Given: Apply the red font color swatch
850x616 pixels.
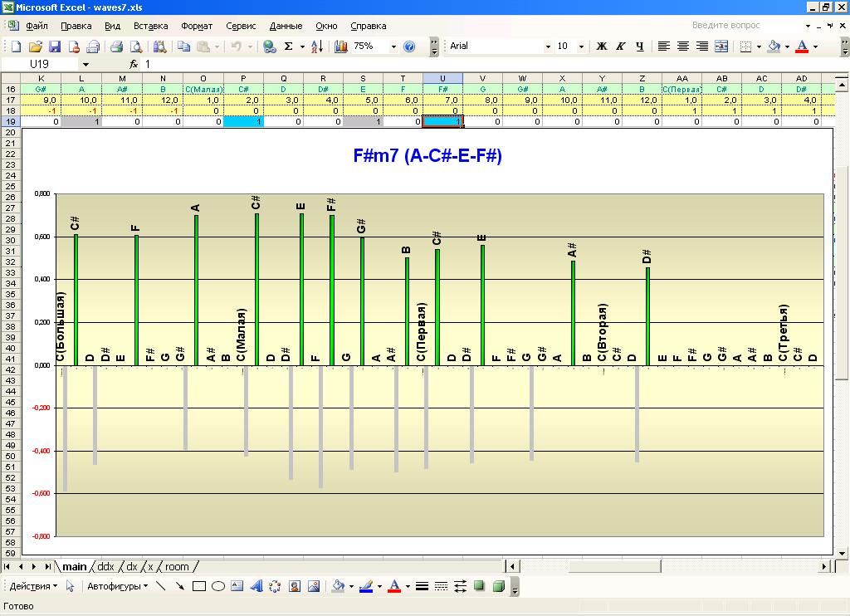Looking at the screenshot, I should pyautogui.click(x=801, y=46).
